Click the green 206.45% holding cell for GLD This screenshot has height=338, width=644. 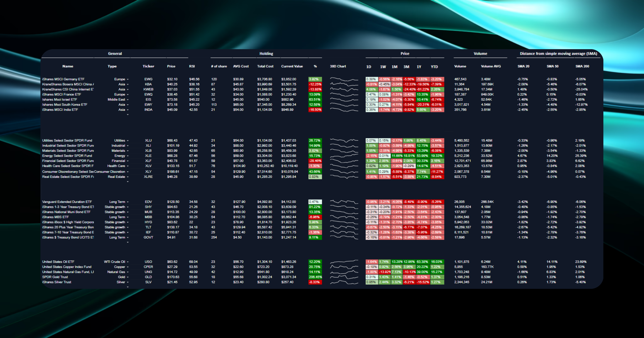315,277
